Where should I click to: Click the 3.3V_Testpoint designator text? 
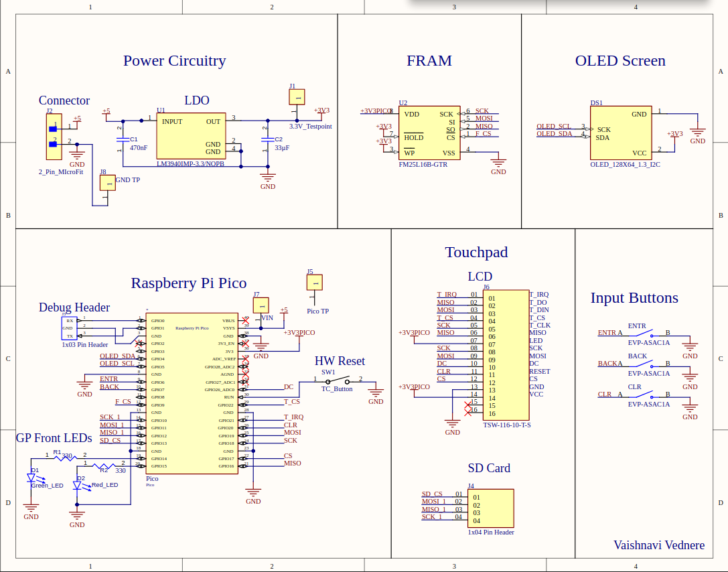point(311,127)
